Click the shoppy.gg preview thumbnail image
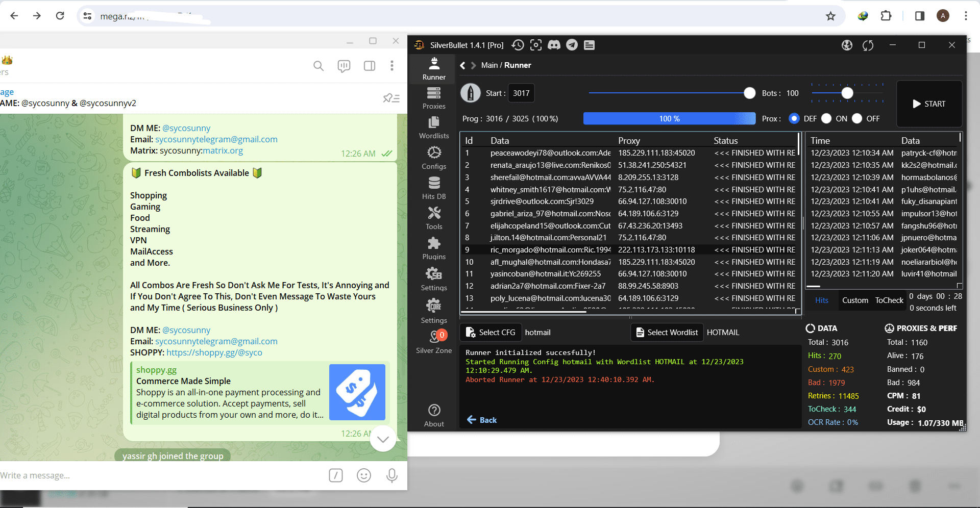The height and width of the screenshot is (508, 980). point(357,392)
